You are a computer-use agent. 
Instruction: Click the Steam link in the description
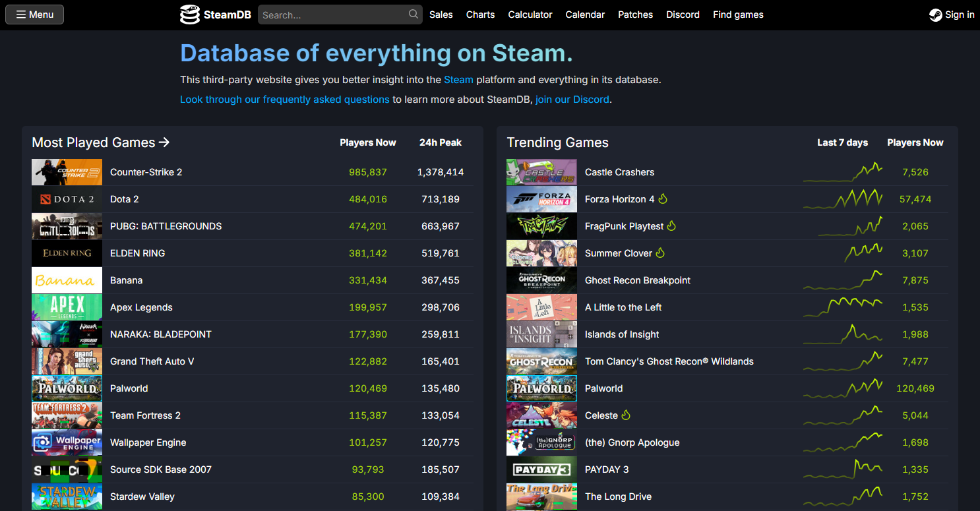(458, 79)
